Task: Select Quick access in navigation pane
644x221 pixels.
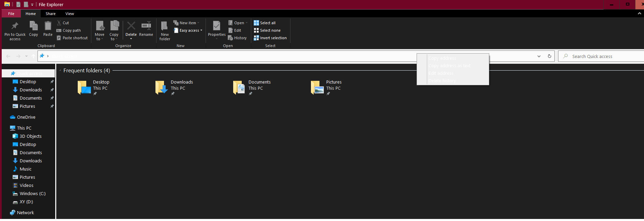Action: 28,73
